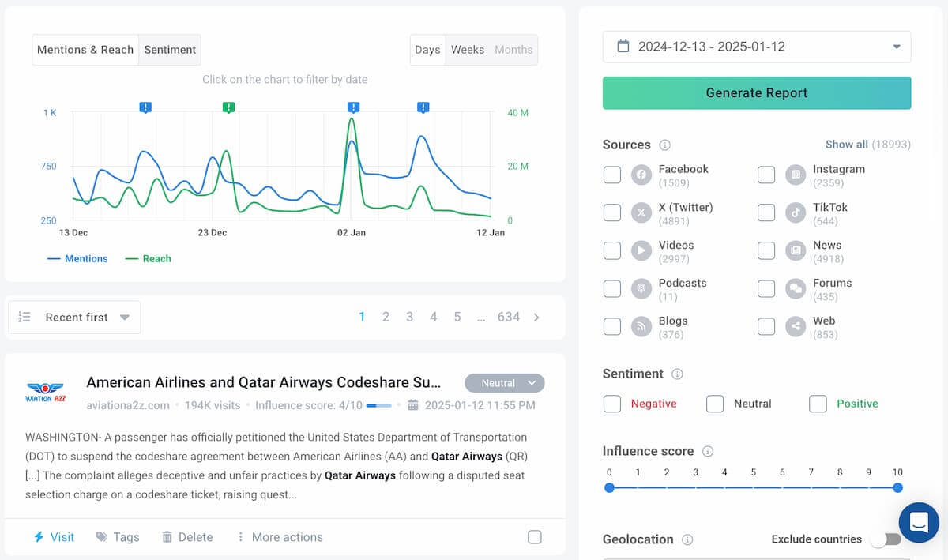Click the Generate Report button
Viewport: 948px width, 560px height.
click(x=756, y=92)
